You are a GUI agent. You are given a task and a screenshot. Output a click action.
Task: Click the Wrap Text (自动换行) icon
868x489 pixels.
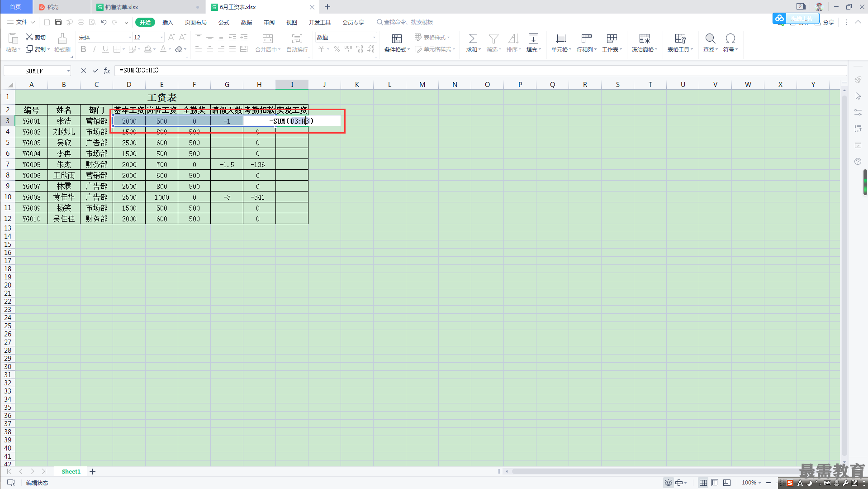tap(297, 38)
